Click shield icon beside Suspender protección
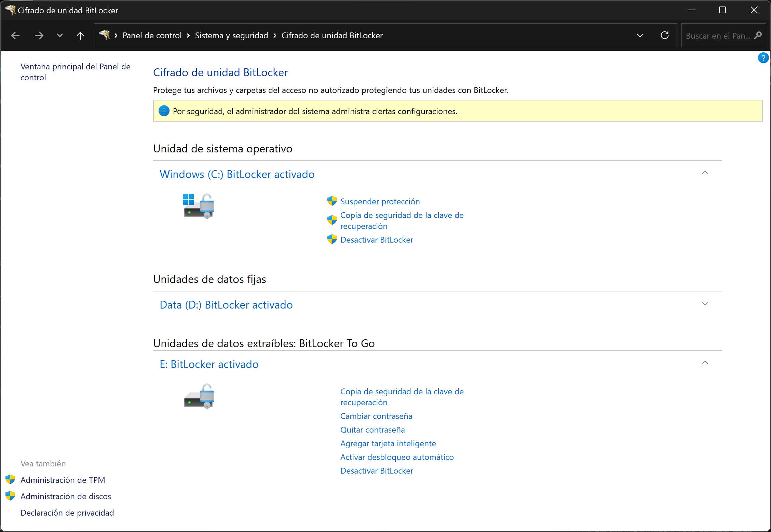Image resolution: width=771 pixels, height=532 pixels. point(332,201)
